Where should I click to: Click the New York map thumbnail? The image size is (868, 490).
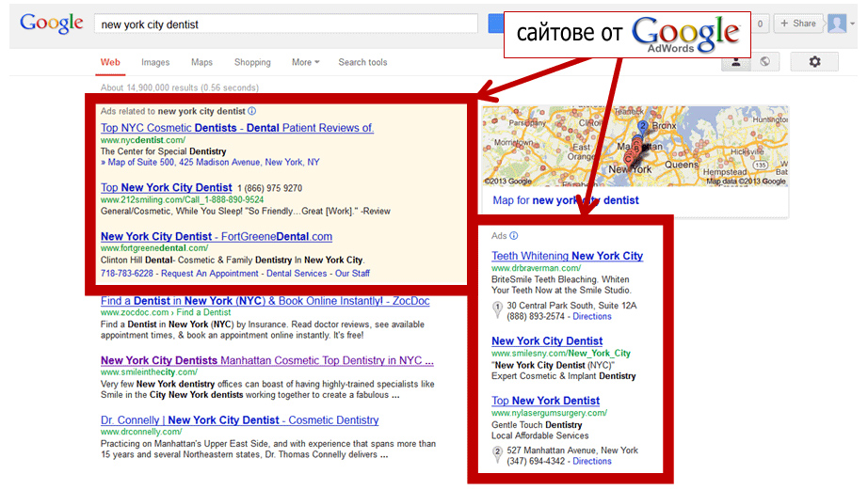point(635,146)
